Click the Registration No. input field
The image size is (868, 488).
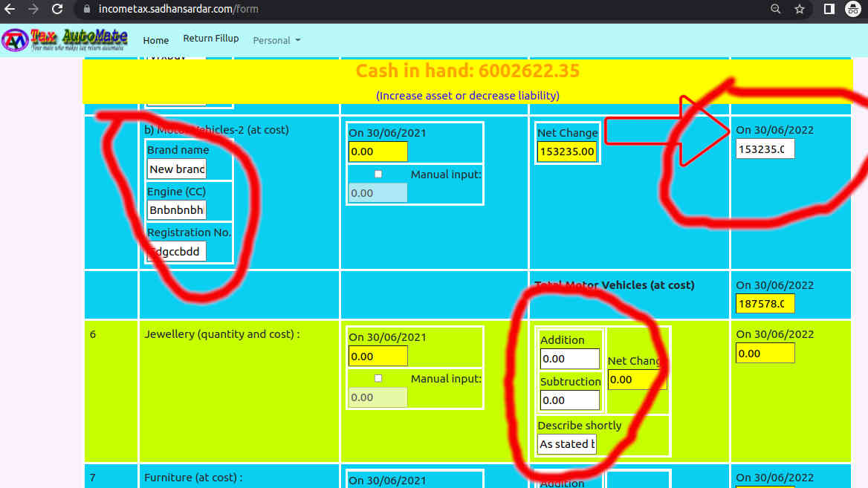[177, 251]
